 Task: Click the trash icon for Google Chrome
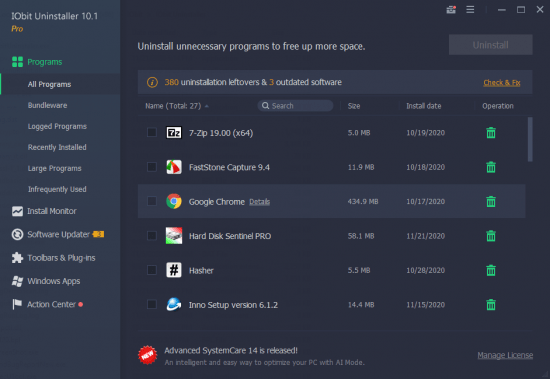click(491, 201)
